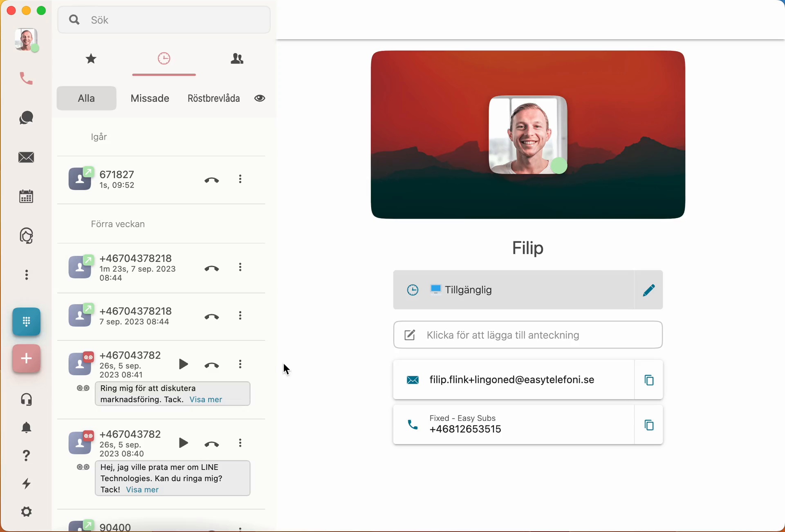
Task: Open three-dot menu for 671827 call
Action: 241,179
